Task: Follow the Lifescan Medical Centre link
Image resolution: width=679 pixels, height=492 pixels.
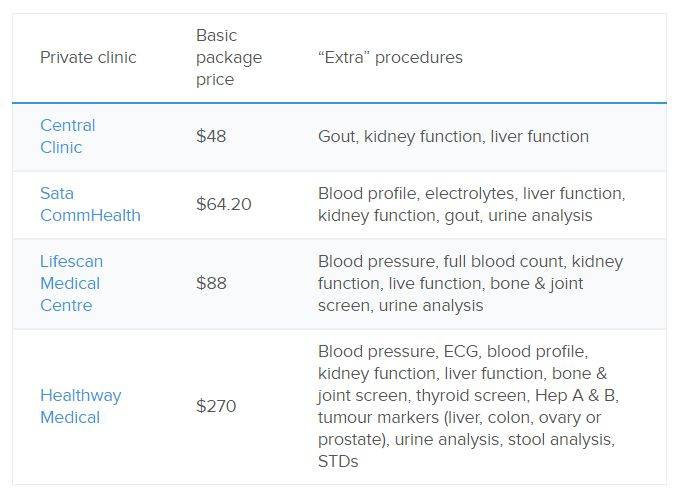Action: click(x=71, y=283)
